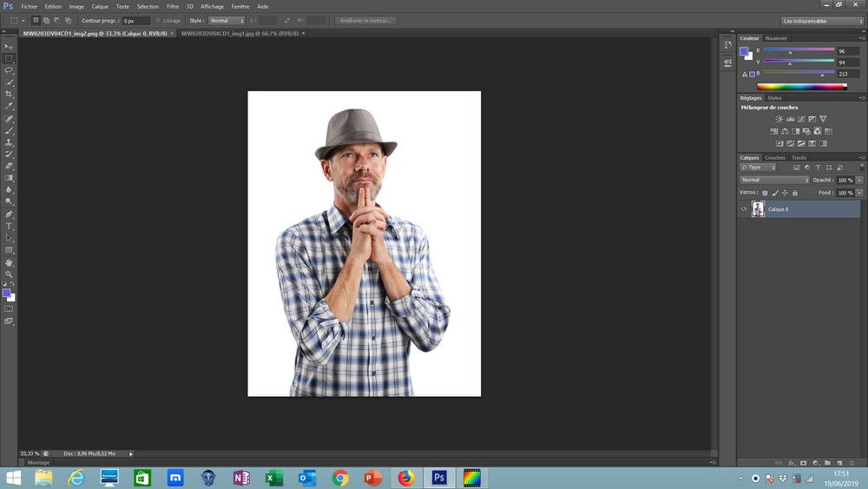Enable the Lissage checkbox

click(158, 20)
